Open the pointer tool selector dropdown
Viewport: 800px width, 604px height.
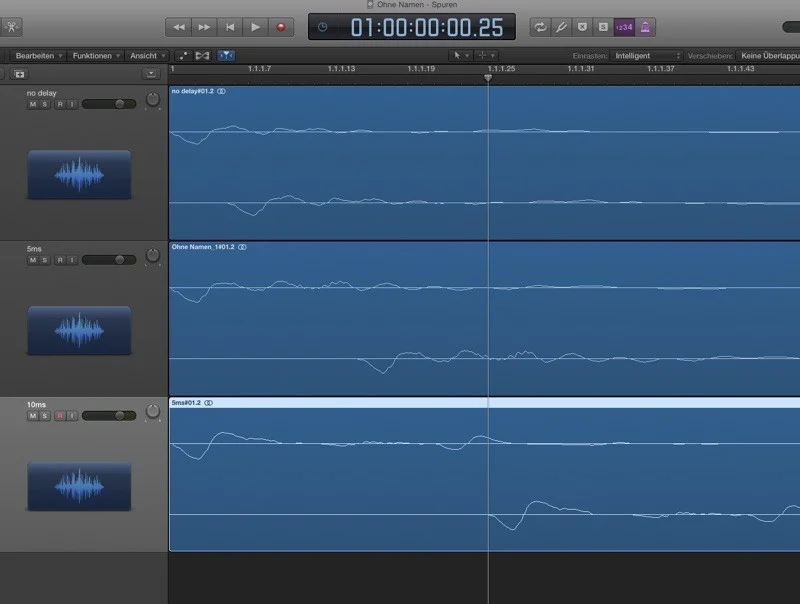(459, 56)
